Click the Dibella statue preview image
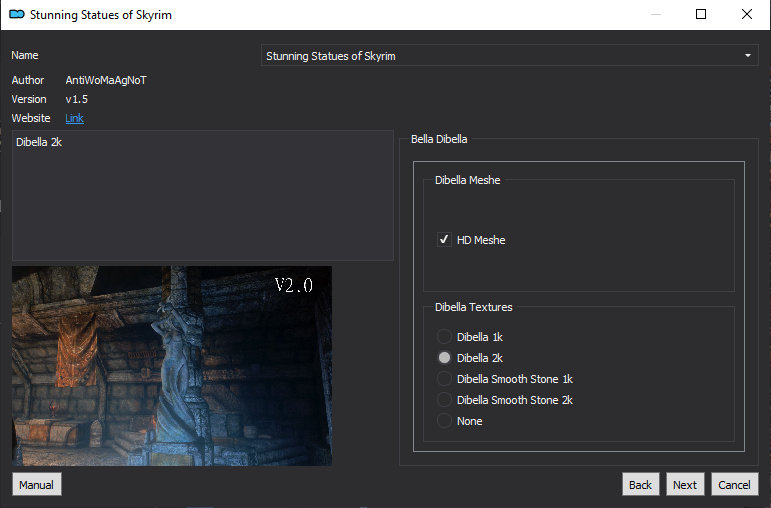The width and height of the screenshot is (771, 508). (x=172, y=366)
